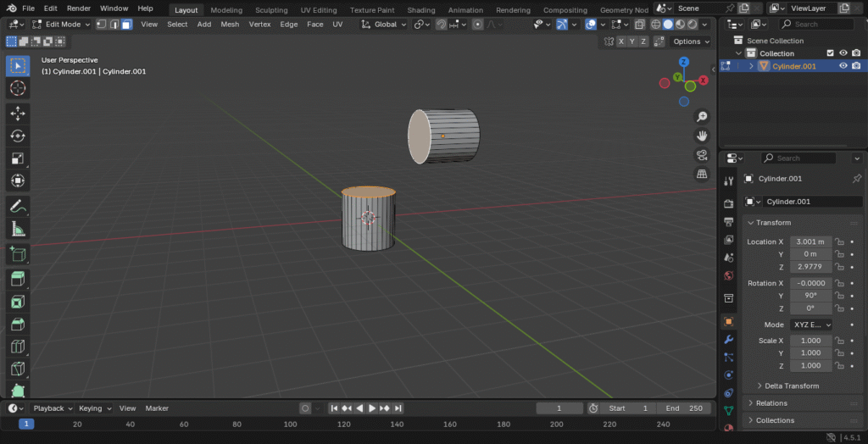Viewport: 868px width, 444px height.
Task: Select the Move tool in toolbar
Action: pos(18,114)
